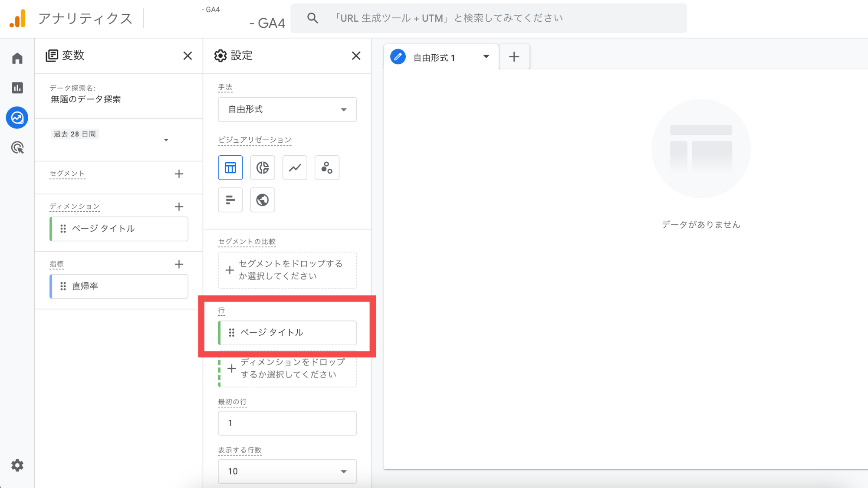Click the 最初の行 label

(x=232, y=402)
